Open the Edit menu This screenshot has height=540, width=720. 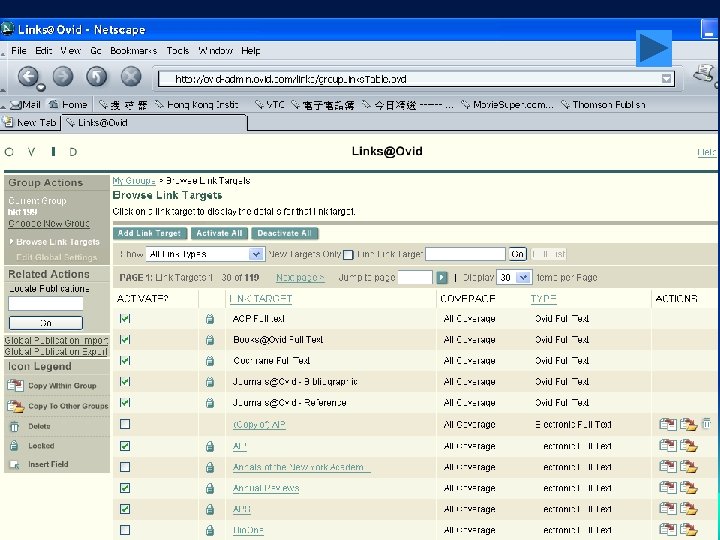point(44,51)
